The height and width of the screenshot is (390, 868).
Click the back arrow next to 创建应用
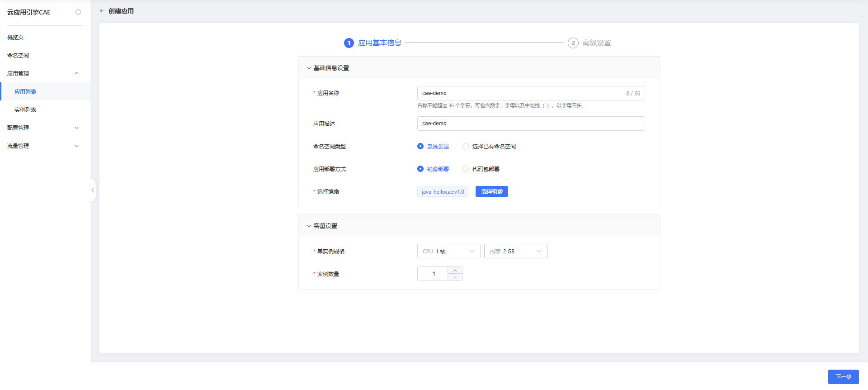102,11
